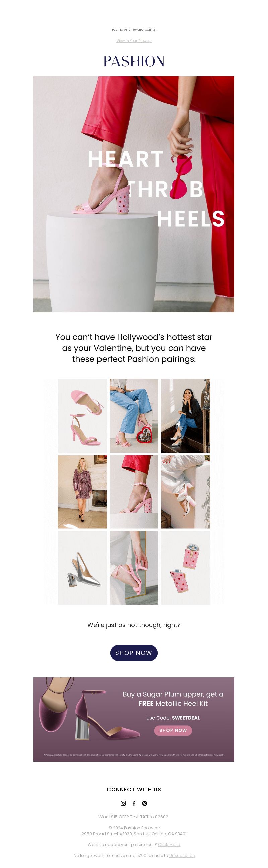Select the woman in pink patterned dress photo
The width and height of the screenshot is (268, 868).
tap(82, 492)
